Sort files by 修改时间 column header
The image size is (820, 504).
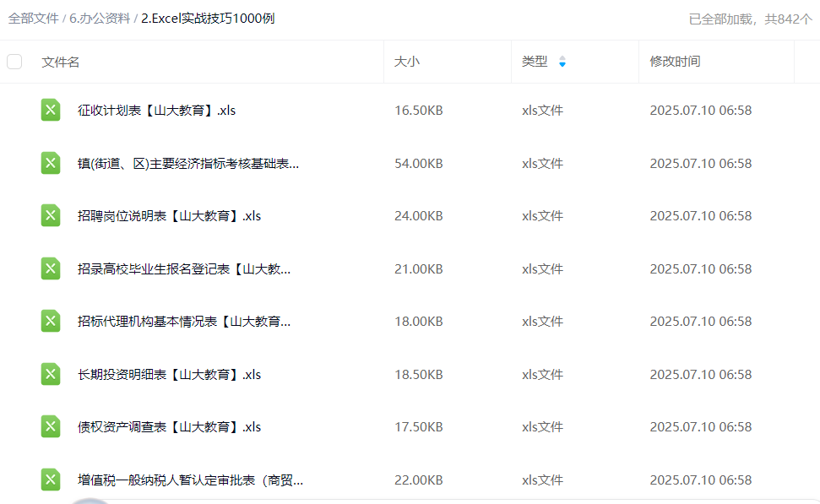675,62
